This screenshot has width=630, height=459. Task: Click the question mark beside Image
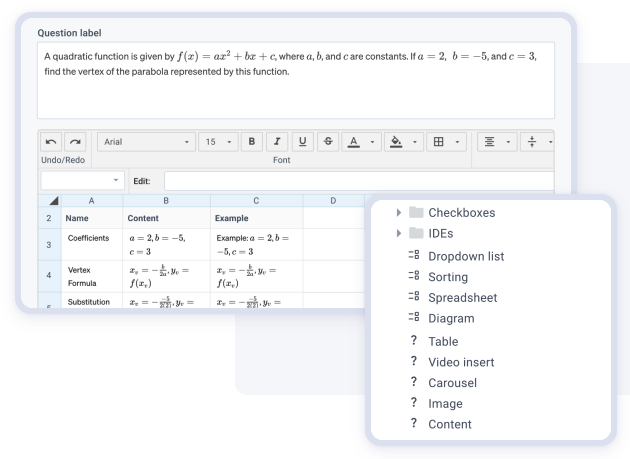[414, 402]
